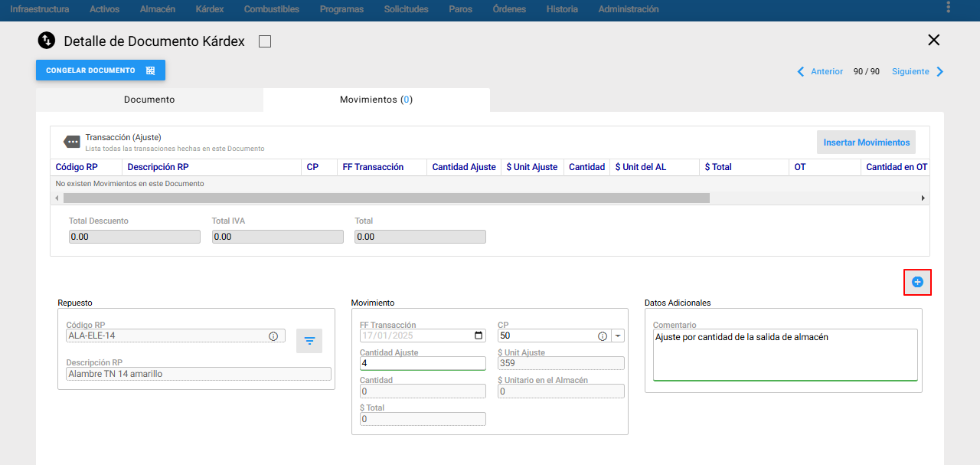This screenshot has width=980, height=465.
Task: Open the Historia menu
Action: (x=563, y=9)
